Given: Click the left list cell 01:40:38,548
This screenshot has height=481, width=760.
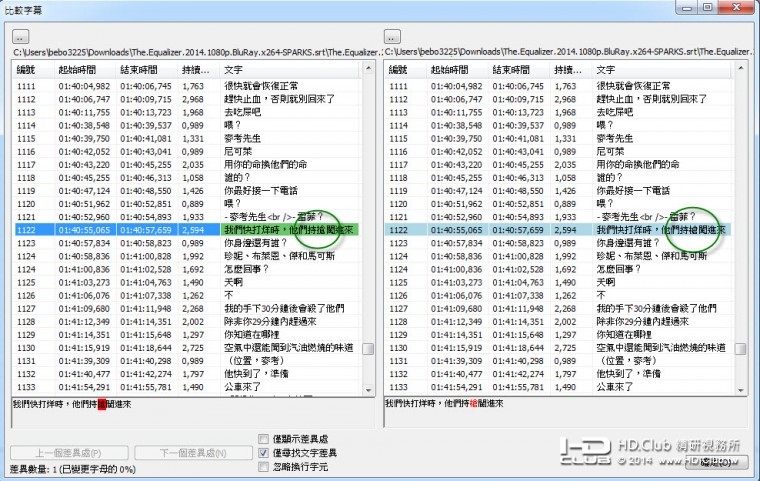Looking at the screenshot, I should tap(84, 125).
